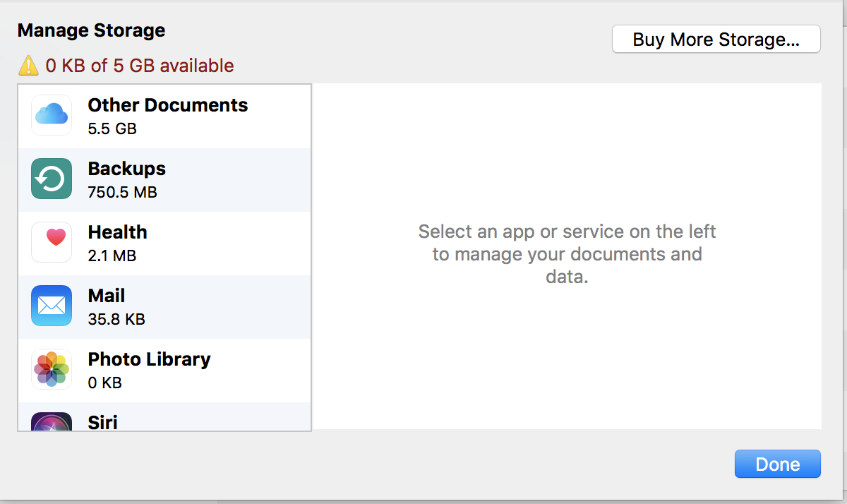847x504 pixels.
Task: Click the Photo Library flower icon
Action: coord(52,369)
